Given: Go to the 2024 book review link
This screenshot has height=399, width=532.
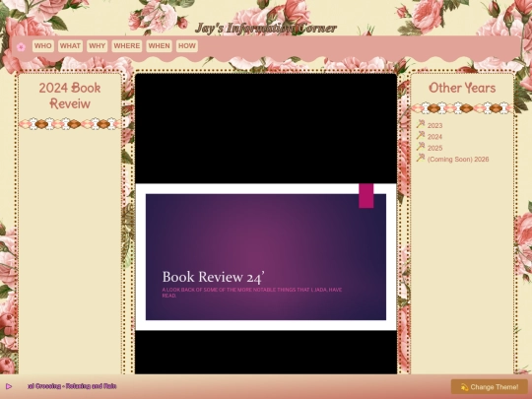Looking at the screenshot, I should [434, 137].
